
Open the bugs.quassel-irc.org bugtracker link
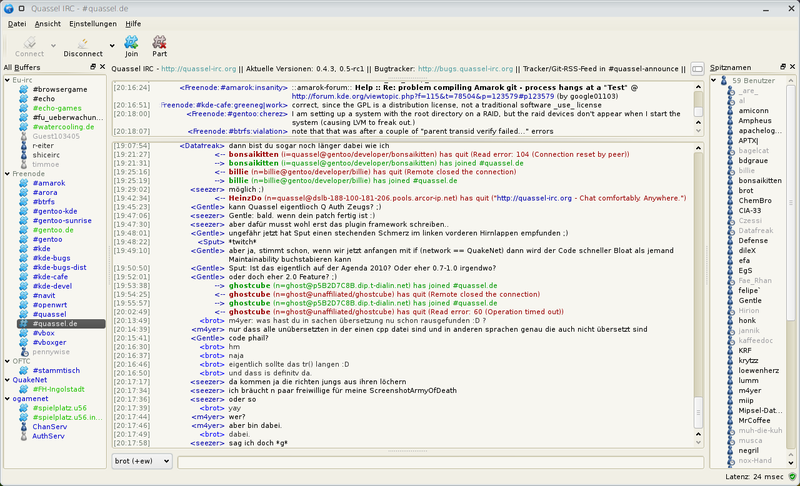(x=465, y=69)
